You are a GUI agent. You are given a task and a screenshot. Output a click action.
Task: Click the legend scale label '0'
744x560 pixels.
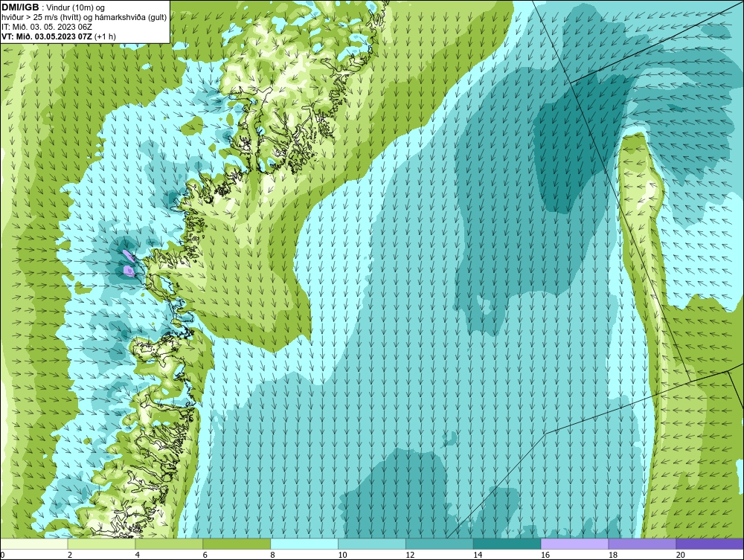pyautogui.click(x=2, y=555)
